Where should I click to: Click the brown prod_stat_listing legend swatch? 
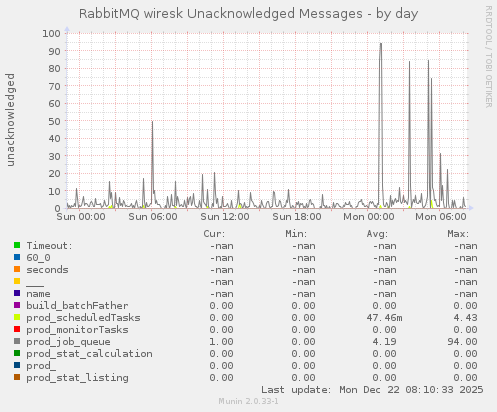[17, 377]
